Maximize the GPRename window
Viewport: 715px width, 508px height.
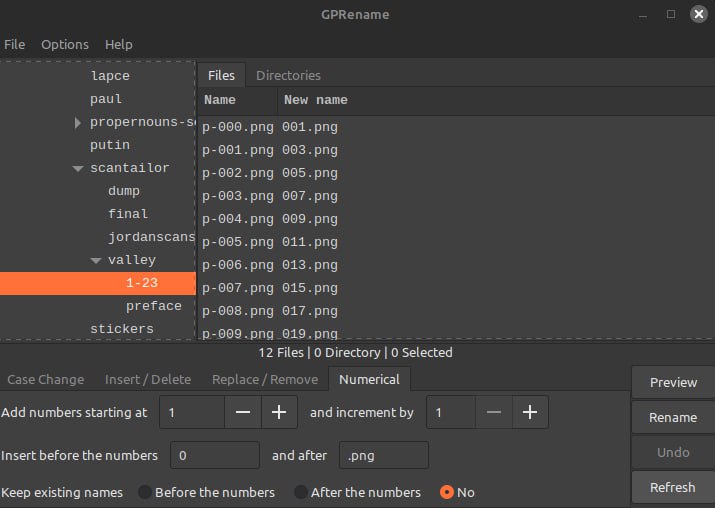(x=671, y=14)
